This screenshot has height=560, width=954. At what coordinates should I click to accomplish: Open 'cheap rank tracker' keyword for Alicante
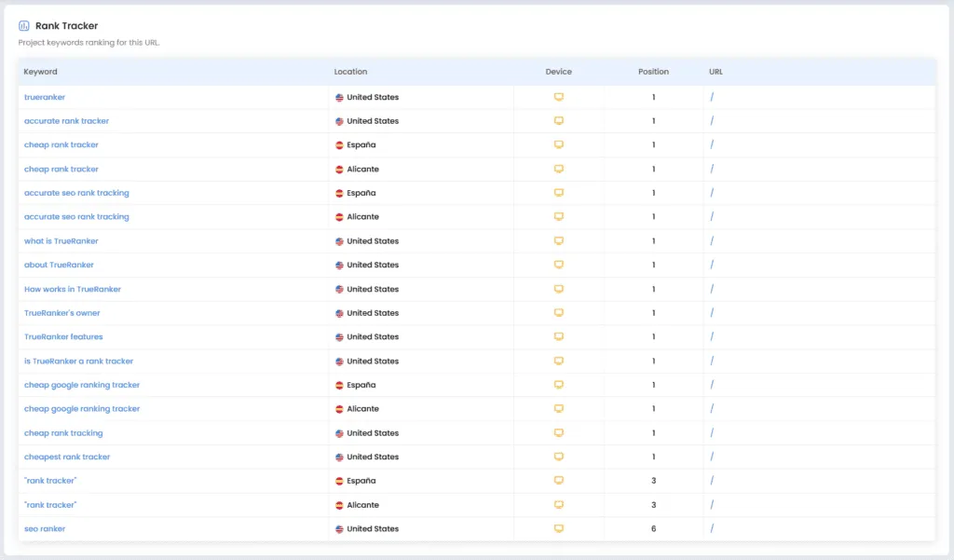(61, 169)
